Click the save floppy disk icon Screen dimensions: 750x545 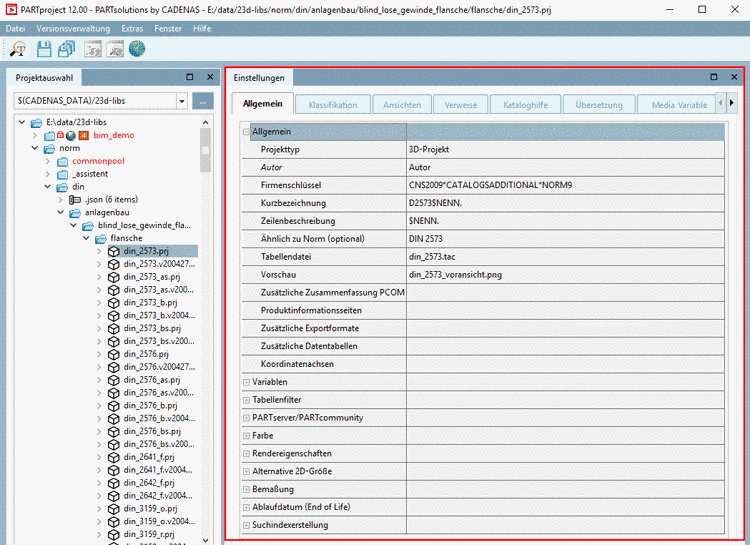point(44,48)
